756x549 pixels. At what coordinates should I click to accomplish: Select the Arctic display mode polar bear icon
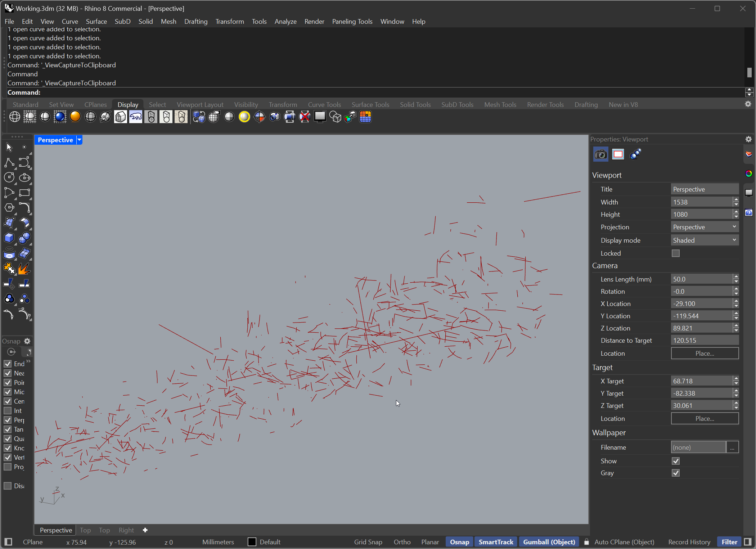click(136, 117)
